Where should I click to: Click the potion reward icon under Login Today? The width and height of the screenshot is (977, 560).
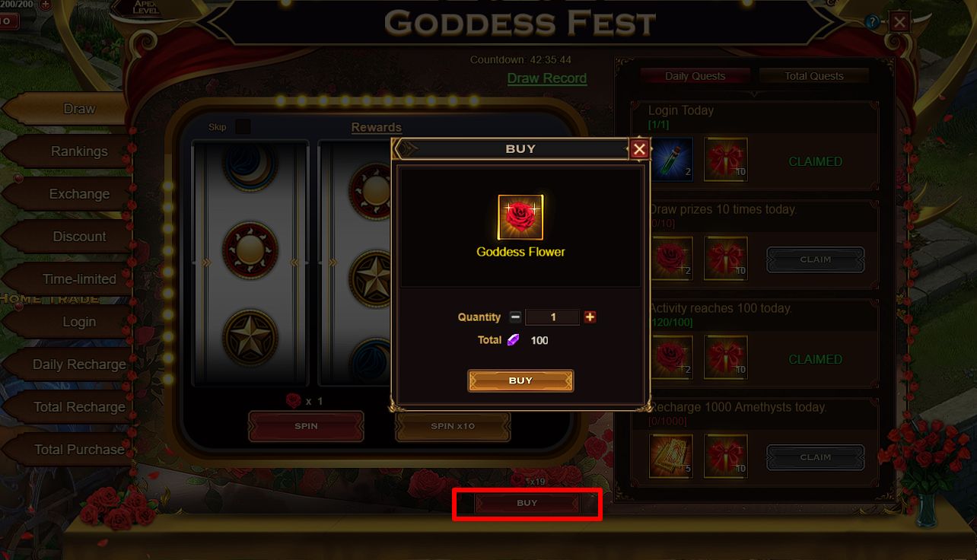click(x=672, y=160)
